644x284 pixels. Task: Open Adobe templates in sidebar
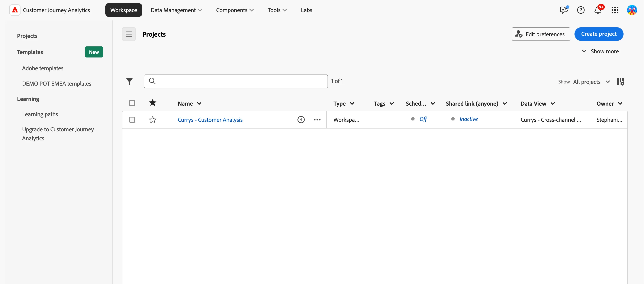[x=43, y=68]
